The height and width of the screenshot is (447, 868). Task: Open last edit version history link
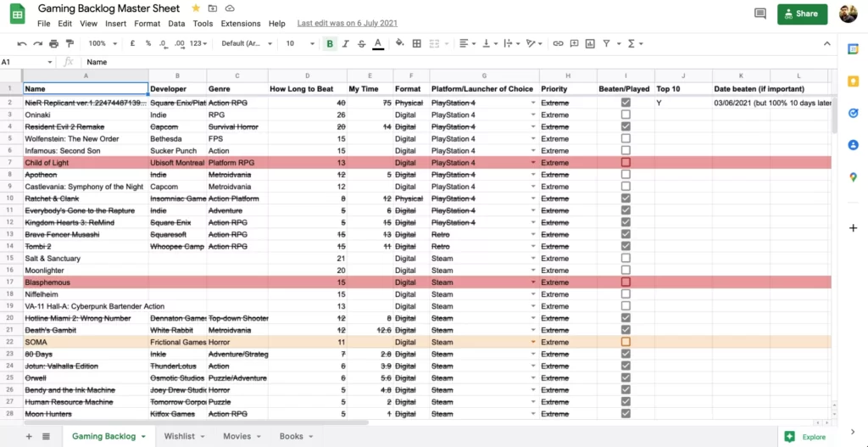[x=347, y=23]
